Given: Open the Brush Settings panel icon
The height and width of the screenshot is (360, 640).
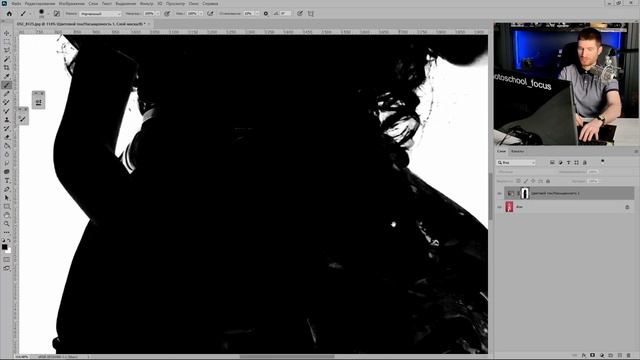Looking at the screenshot, I should pos(57,13).
